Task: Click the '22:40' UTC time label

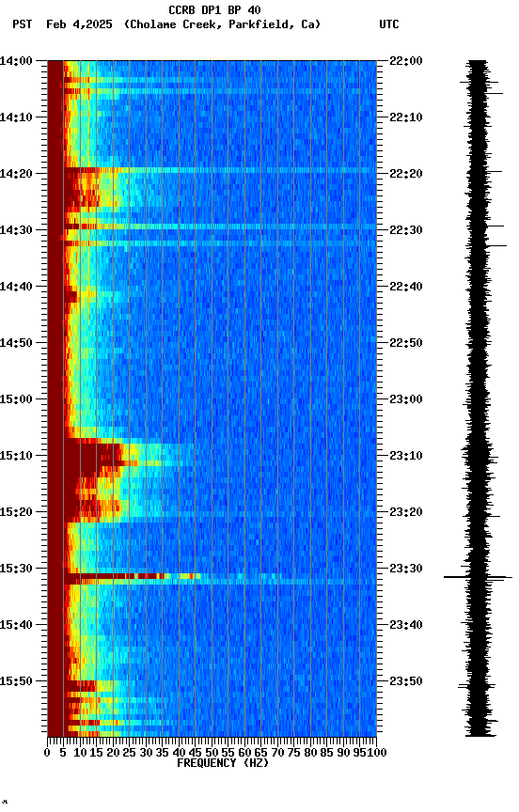Action: (x=406, y=287)
